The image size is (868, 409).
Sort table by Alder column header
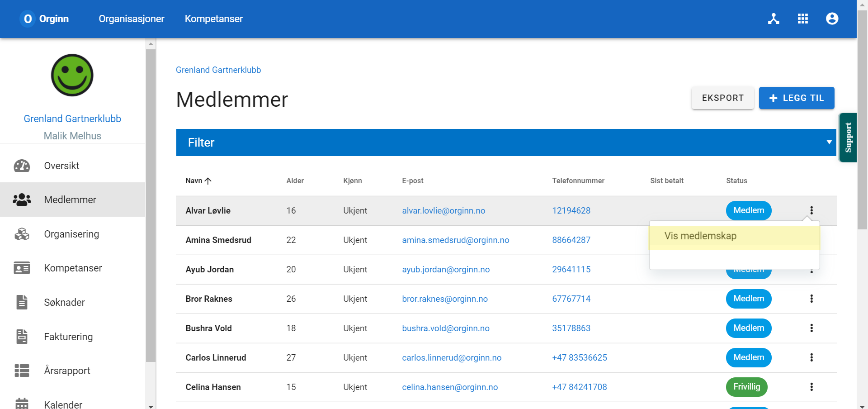pyautogui.click(x=295, y=181)
